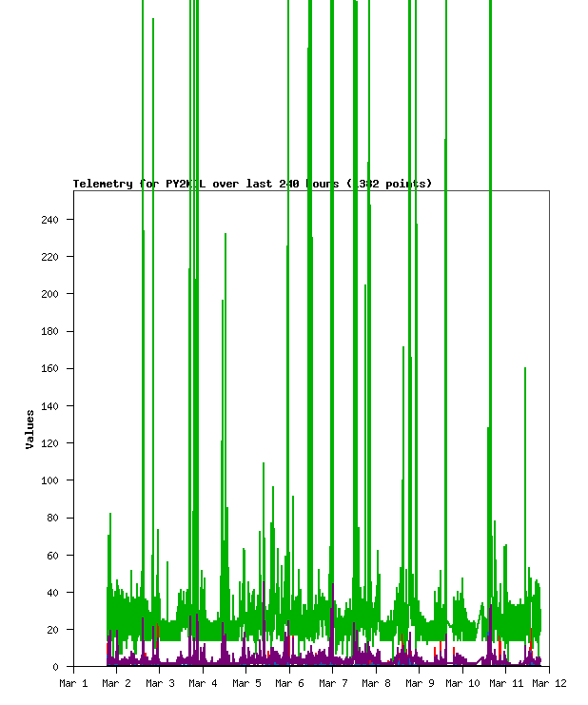Select the Mar 6 x-axis label
Viewport: 588px width, 705px height.
tap(289, 683)
